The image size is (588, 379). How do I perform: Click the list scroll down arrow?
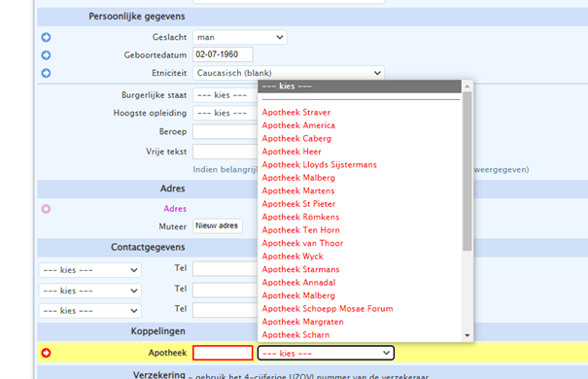coord(467,335)
